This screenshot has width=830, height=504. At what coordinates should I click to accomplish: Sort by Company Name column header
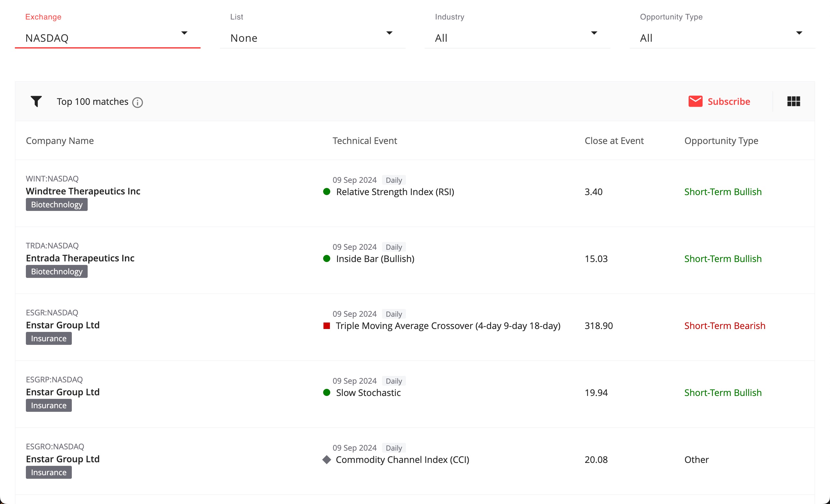60,141
